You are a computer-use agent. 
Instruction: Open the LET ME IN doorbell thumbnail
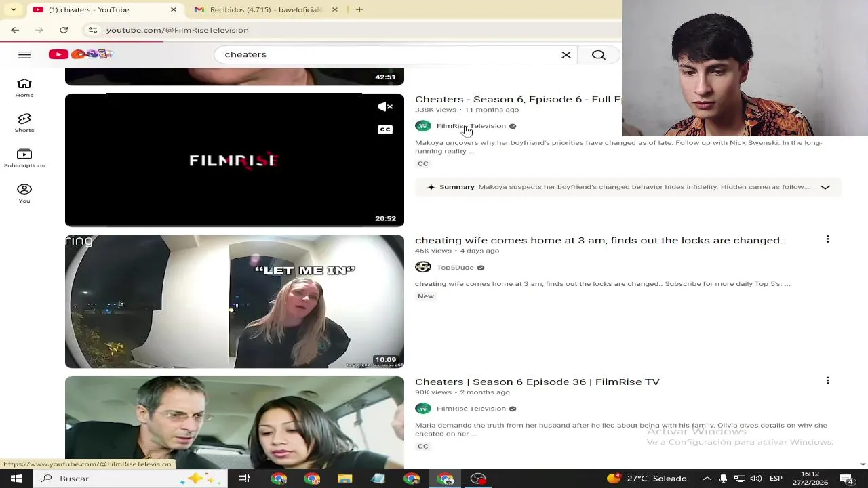tap(235, 302)
